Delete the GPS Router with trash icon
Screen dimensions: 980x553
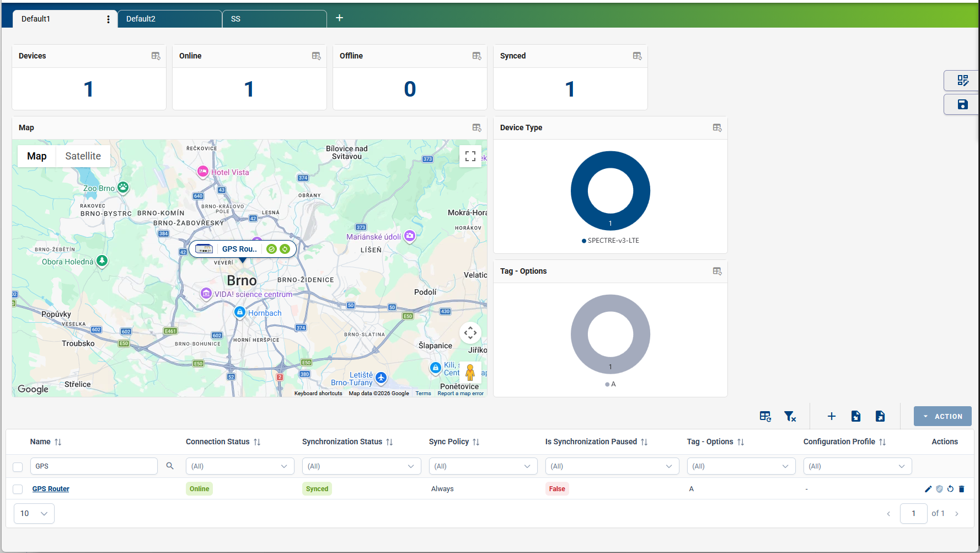[x=962, y=489]
